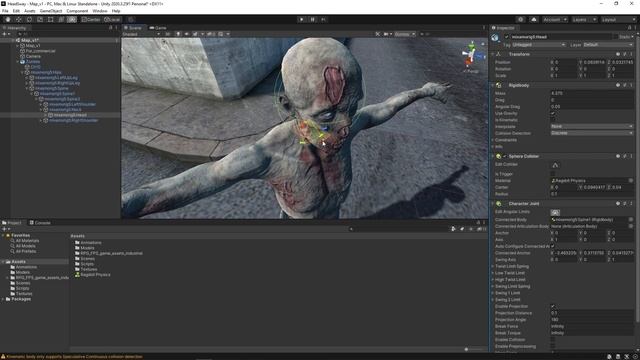Open Transform component help icon
Viewport: 640px width, 360px height.
coord(618,54)
